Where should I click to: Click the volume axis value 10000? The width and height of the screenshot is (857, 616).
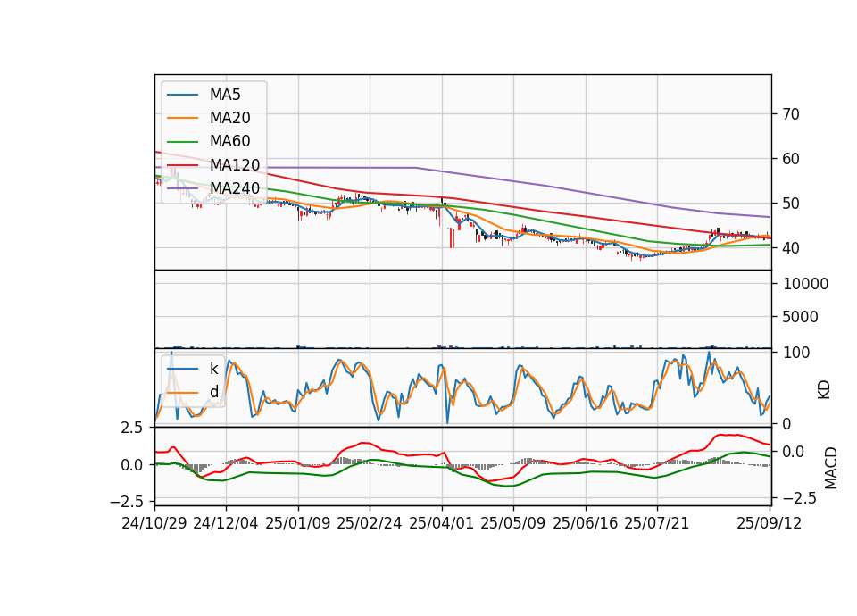(805, 284)
